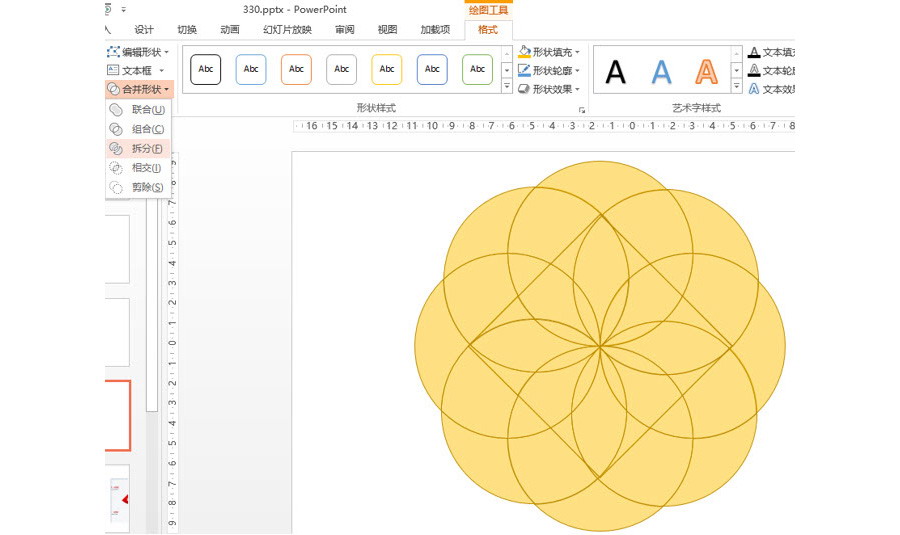Screen dimensions: 900x535
Task: Apply the black outline Abc shape style
Action: click(x=206, y=69)
